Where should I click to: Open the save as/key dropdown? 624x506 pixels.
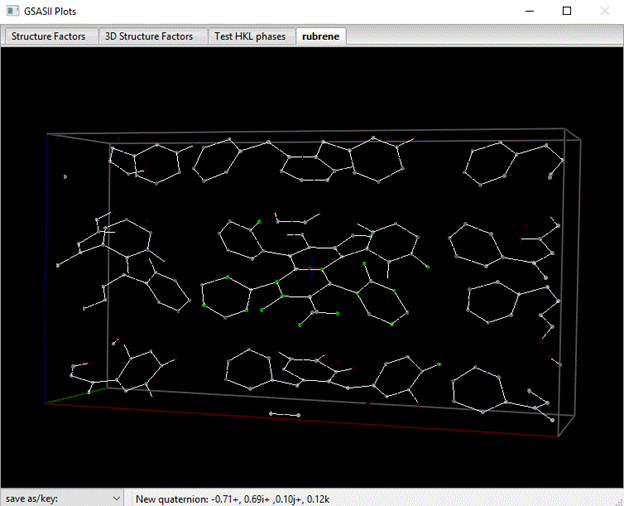(x=62, y=497)
